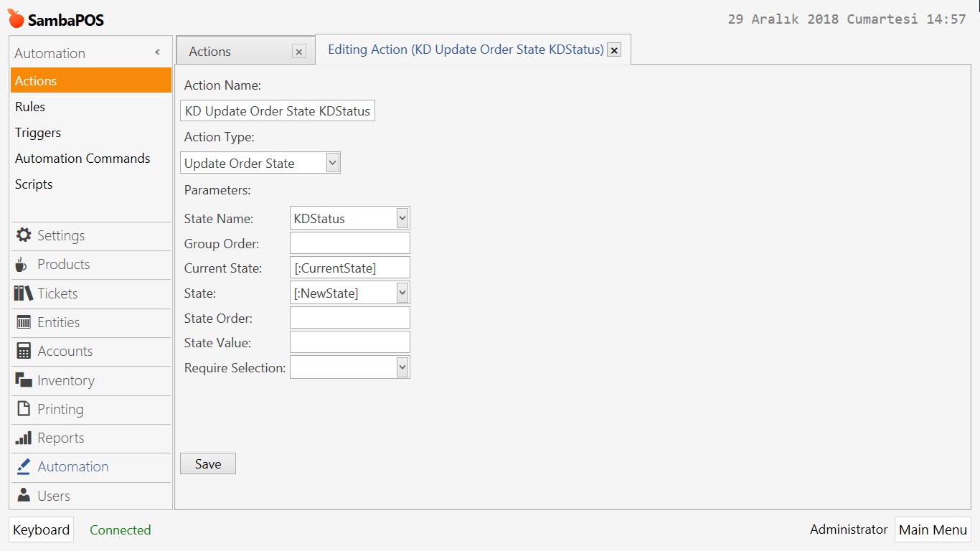Save the action with the Save button
Viewport: 980px width, 551px height.
[x=208, y=464]
